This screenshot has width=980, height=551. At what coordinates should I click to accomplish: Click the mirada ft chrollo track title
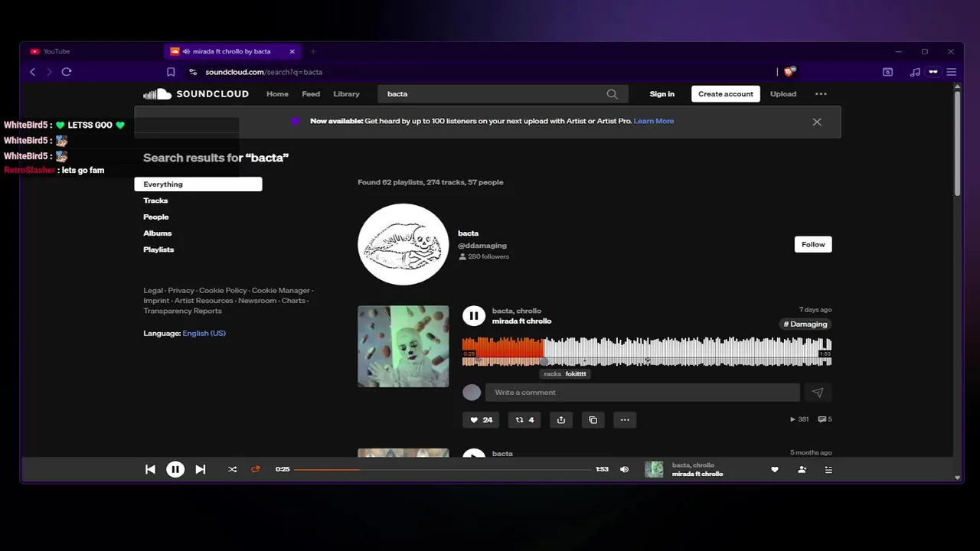click(x=521, y=321)
